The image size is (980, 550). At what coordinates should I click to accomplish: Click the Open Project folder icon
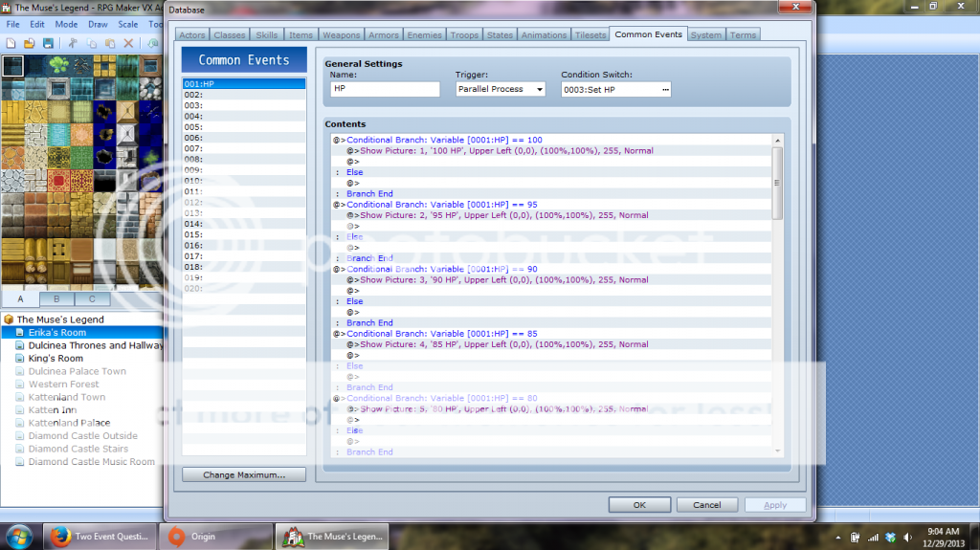[29, 44]
